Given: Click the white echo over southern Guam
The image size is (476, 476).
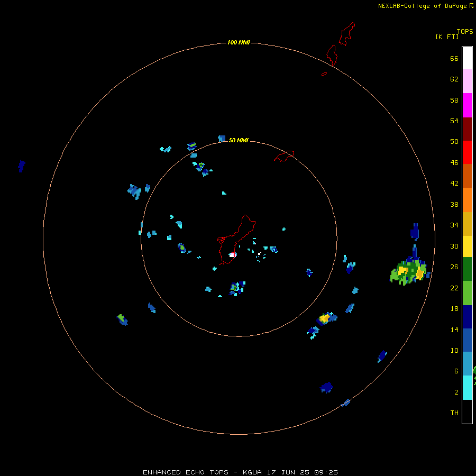Looking at the screenshot, I should 233,254.
